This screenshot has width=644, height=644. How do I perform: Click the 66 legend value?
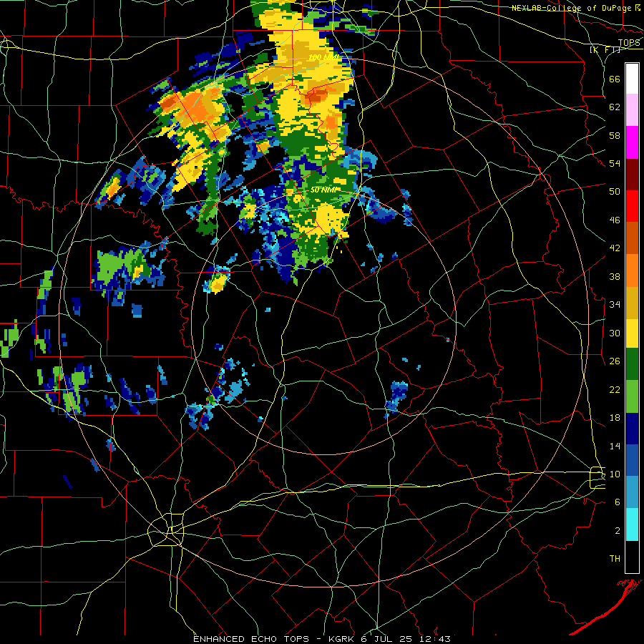pyautogui.click(x=615, y=79)
